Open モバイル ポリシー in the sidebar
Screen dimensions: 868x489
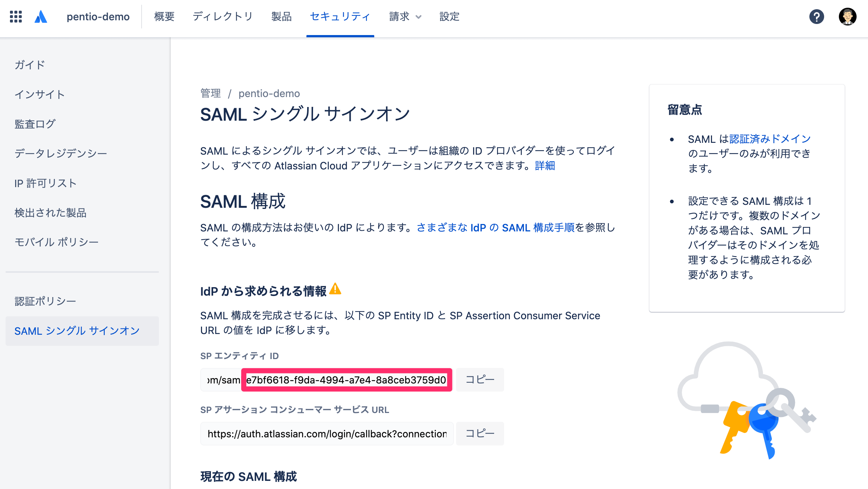pyautogui.click(x=82, y=242)
